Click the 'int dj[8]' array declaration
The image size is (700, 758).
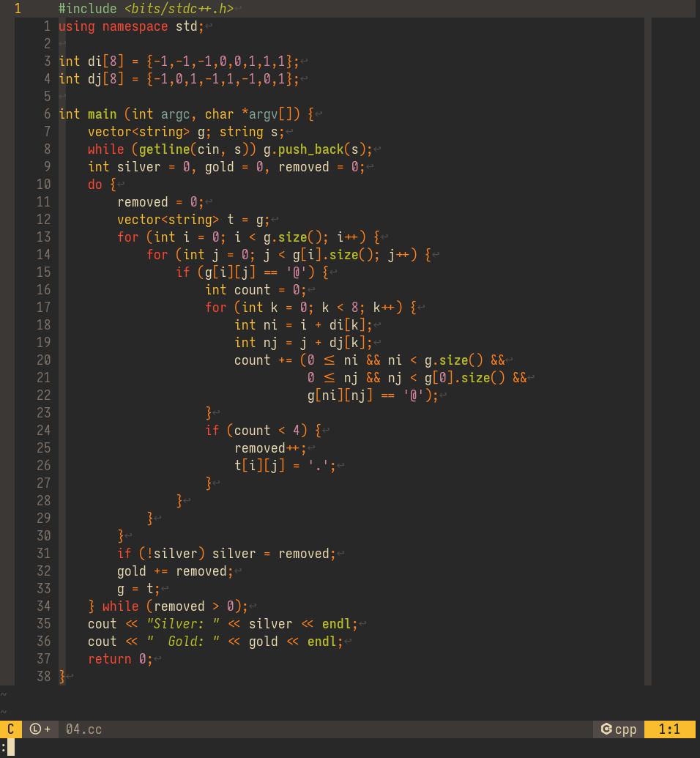(x=179, y=79)
